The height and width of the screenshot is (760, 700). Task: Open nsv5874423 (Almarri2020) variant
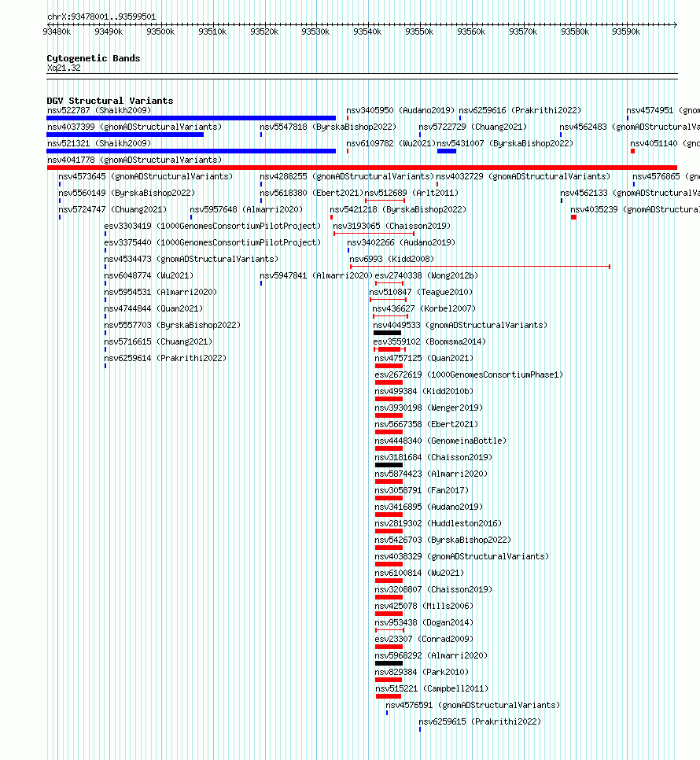coord(431,473)
